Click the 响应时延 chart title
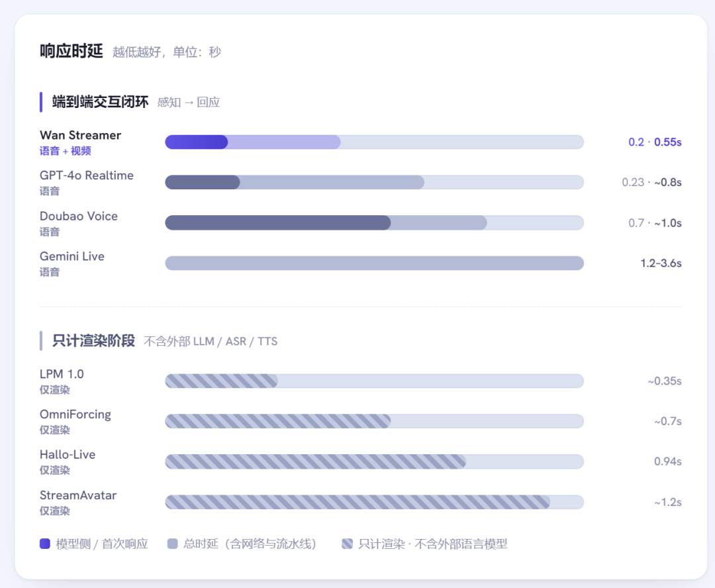Screen dimensions: 715x588 click(71, 51)
